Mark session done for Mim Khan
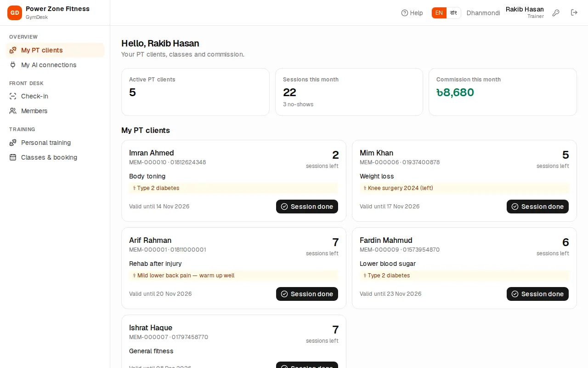 click(537, 207)
